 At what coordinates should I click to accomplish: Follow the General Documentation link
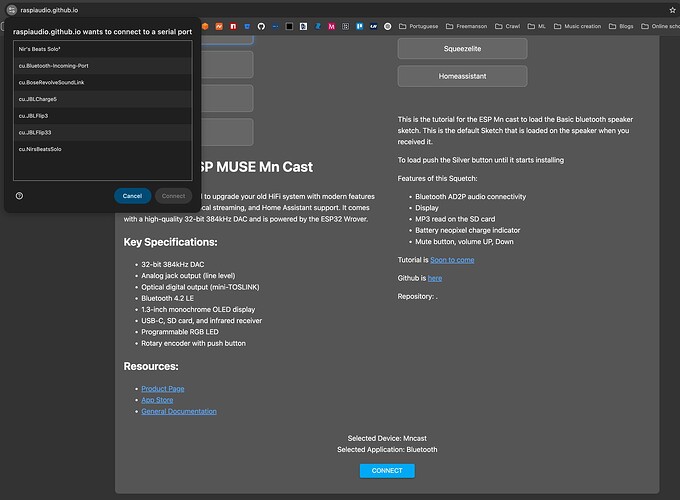(x=178, y=411)
